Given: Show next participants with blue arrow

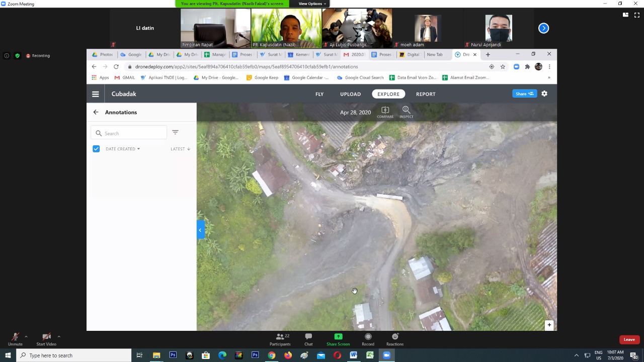Looking at the screenshot, I should point(543,28).
